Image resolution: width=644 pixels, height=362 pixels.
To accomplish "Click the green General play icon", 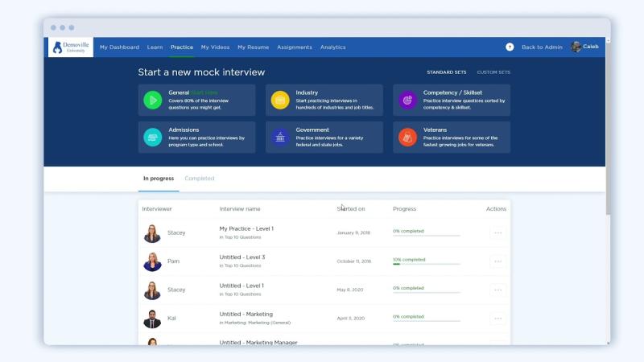I will (x=152, y=101).
